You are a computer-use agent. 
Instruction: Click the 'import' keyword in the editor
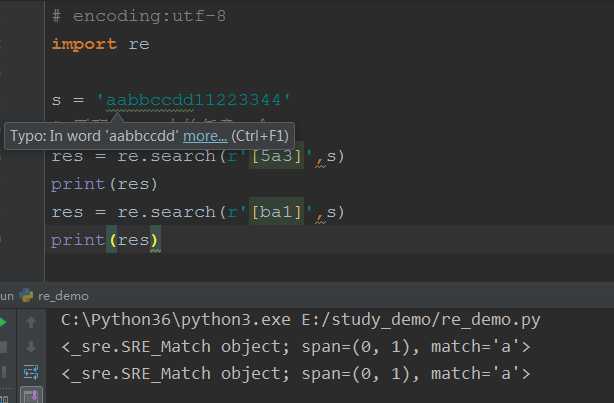coord(84,44)
